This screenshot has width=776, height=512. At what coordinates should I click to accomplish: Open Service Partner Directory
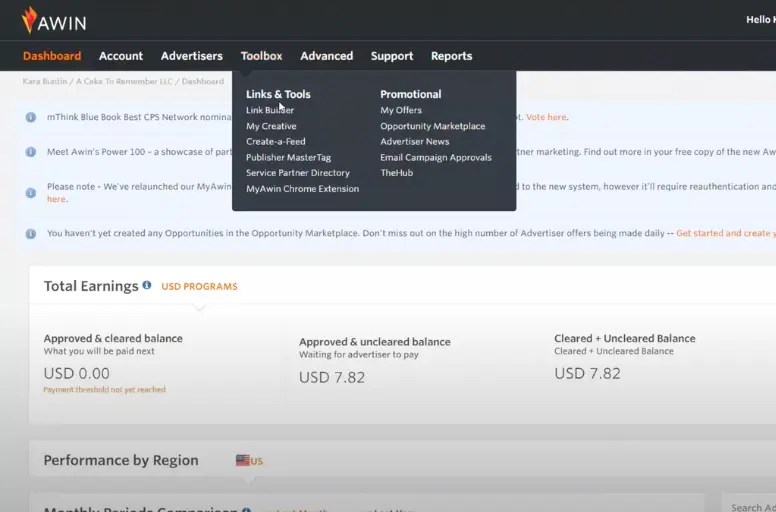pyautogui.click(x=298, y=173)
